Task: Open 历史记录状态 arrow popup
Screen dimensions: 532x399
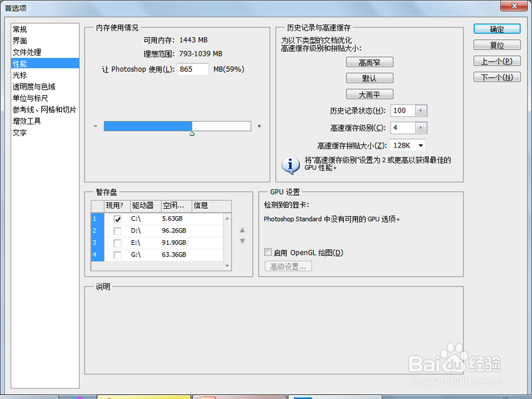Action: click(421, 110)
